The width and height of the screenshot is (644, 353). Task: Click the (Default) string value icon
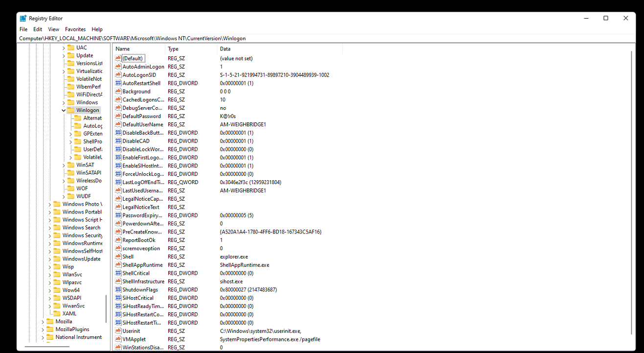118,58
